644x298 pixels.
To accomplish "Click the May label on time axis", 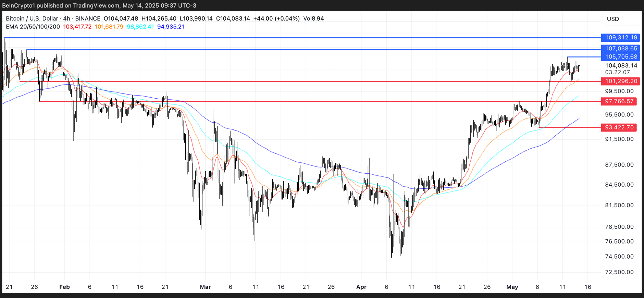I will click(x=512, y=287).
